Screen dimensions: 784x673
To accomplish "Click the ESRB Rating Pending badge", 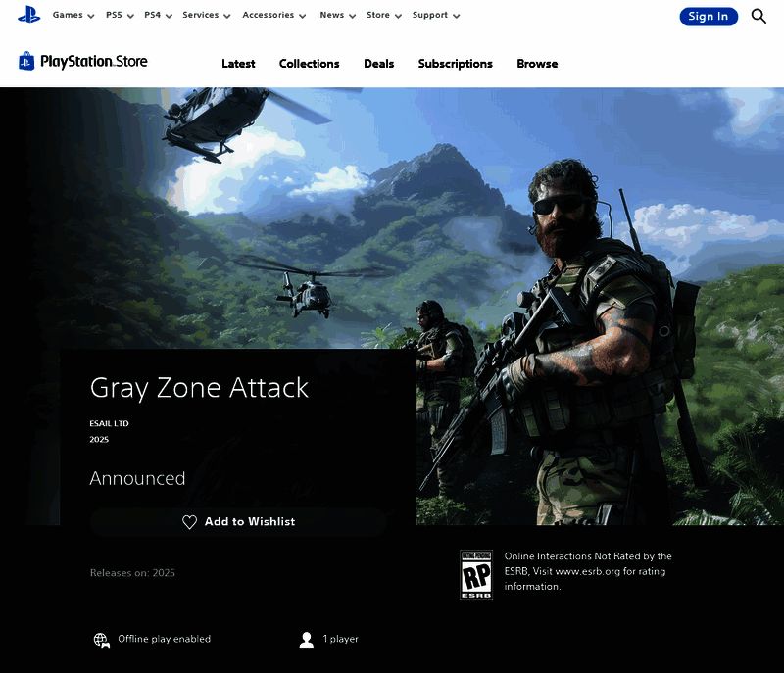I will 476,574.
